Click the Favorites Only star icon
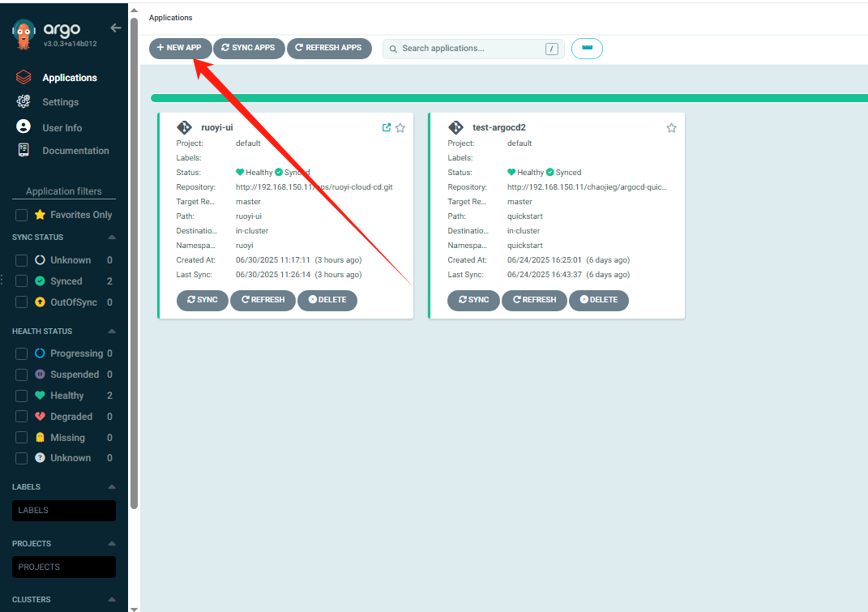The width and height of the screenshot is (868, 612). click(40, 214)
